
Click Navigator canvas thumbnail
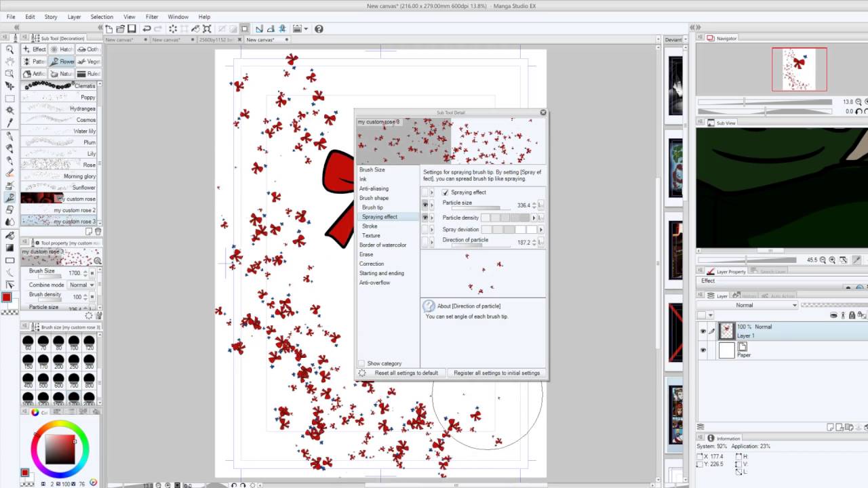pyautogui.click(x=799, y=69)
